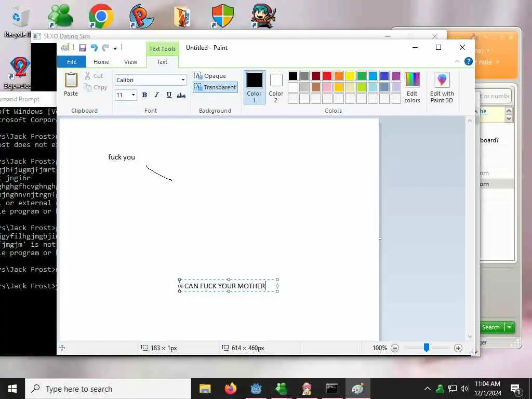Click the Paint icon in the taskbar

[x=357, y=389]
